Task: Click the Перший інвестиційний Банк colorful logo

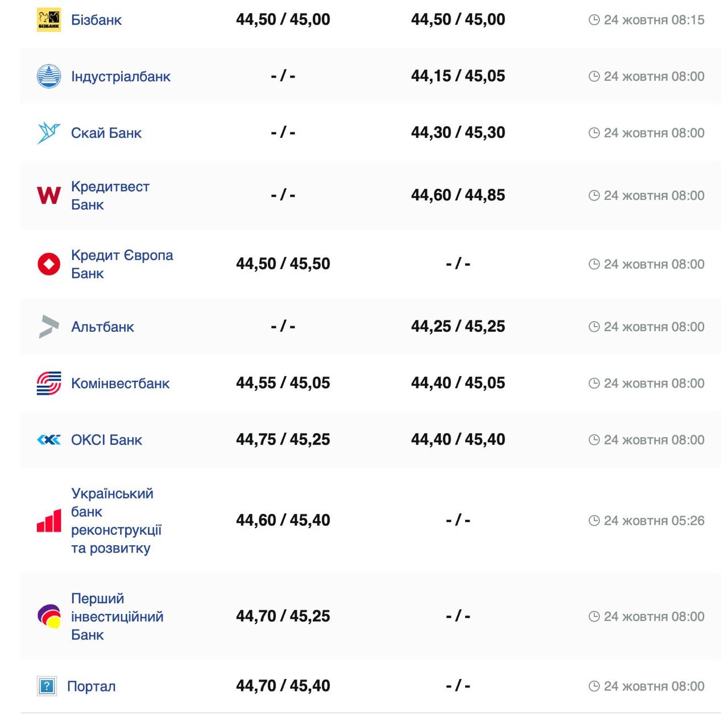Action: click(x=48, y=616)
